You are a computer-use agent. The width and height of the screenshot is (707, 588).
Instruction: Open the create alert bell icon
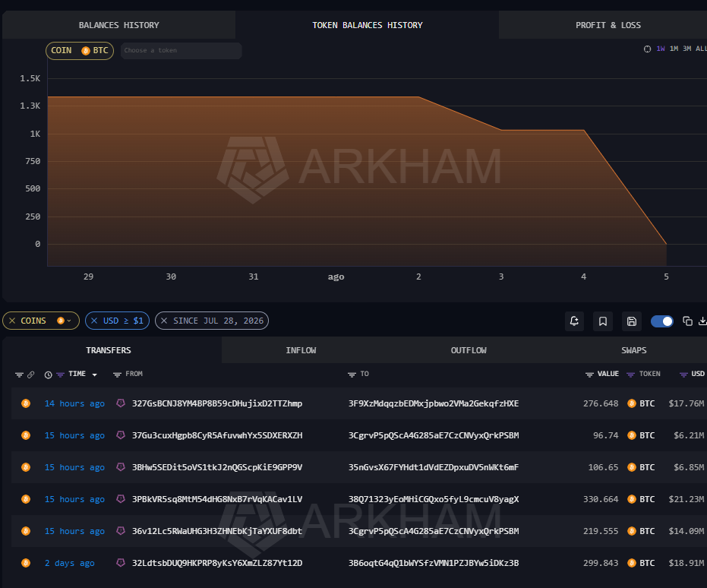pos(574,321)
